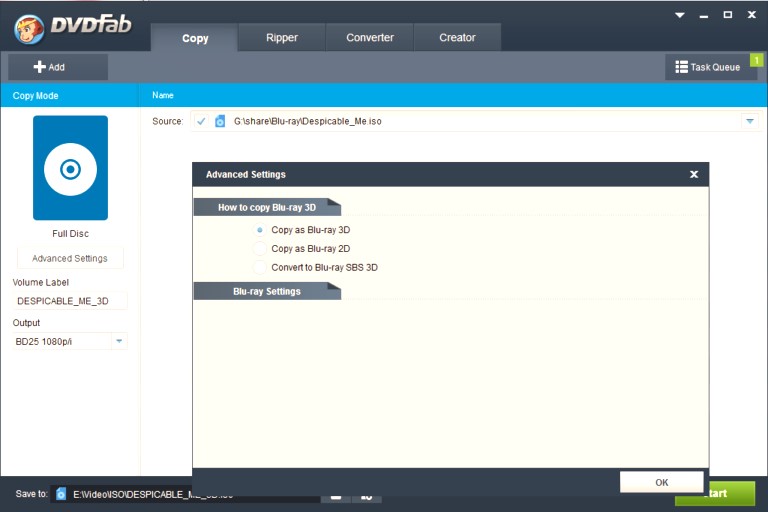The width and height of the screenshot is (768, 512).
Task: Maximize the DVDFab window
Action: pyautogui.click(x=728, y=15)
